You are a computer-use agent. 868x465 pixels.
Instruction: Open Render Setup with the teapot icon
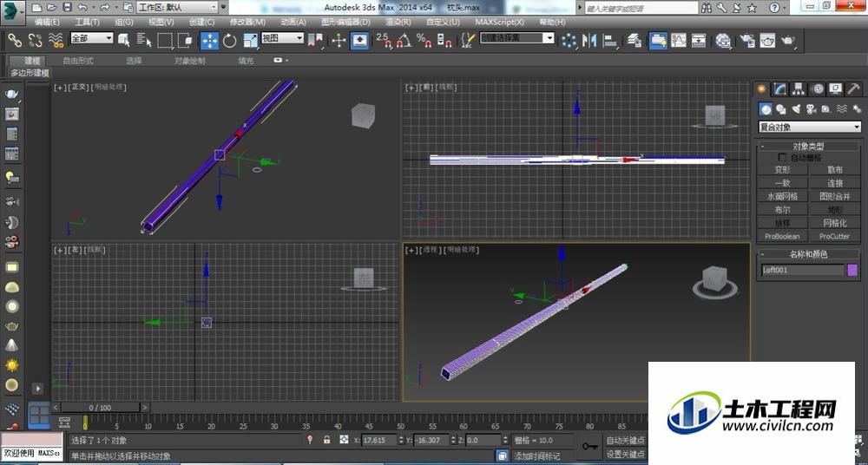(747, 40)
